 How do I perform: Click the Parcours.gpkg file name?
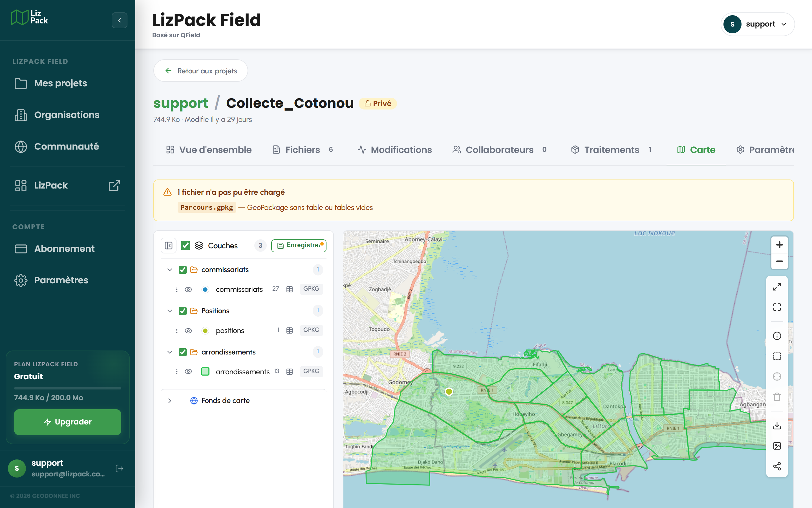coord(207,207)
